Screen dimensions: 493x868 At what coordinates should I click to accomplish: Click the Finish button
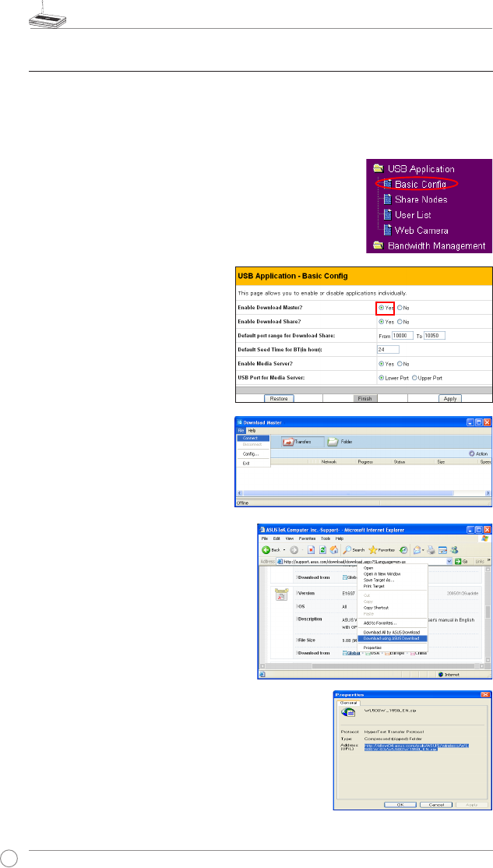pos(365,398)
